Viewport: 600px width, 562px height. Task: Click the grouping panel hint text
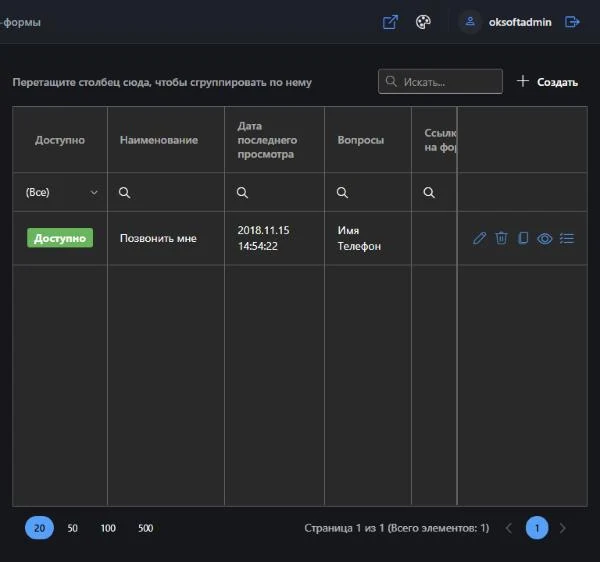[x=162, y=82]
